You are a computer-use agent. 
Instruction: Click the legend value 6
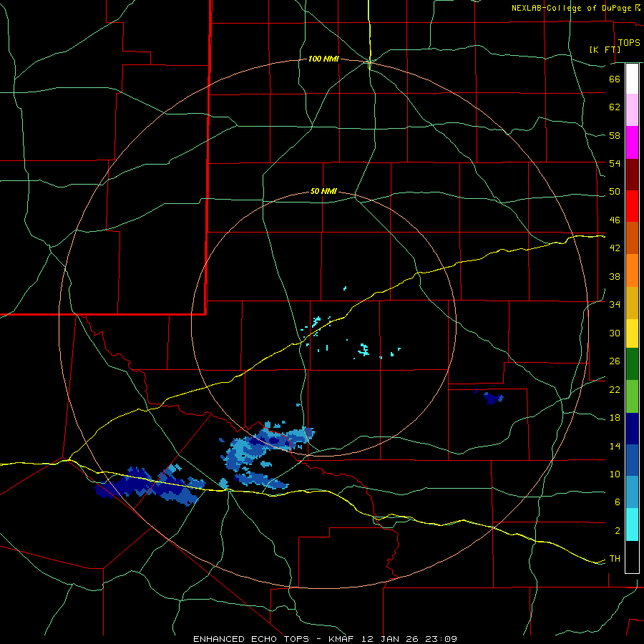[x=617, y=502]
